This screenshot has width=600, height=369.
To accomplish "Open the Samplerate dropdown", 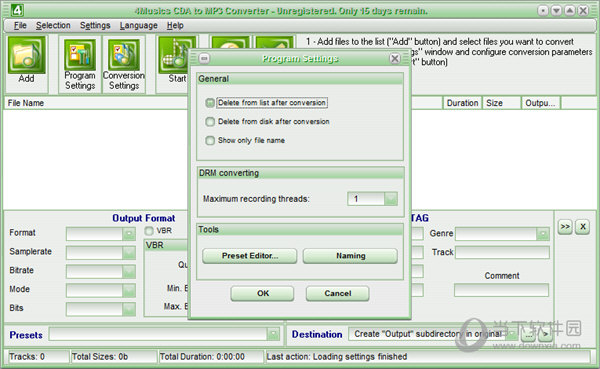I will click(129, 252).
